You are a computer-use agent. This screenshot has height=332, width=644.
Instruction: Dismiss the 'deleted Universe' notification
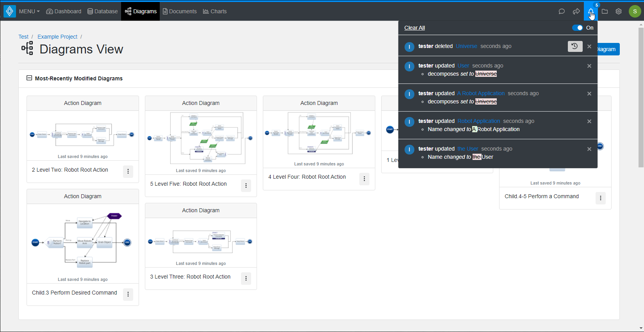click(589, 46)
